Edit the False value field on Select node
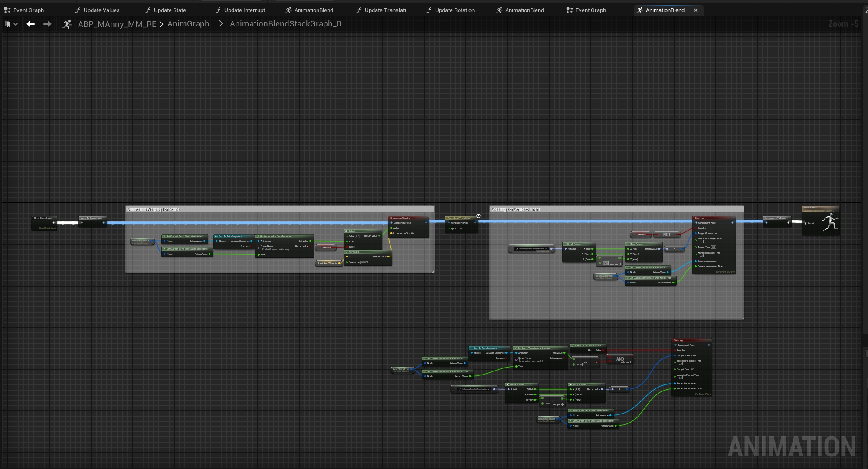The width and height of the screenshot is (868, 469). pyautogui.click(x=358, y=236)
